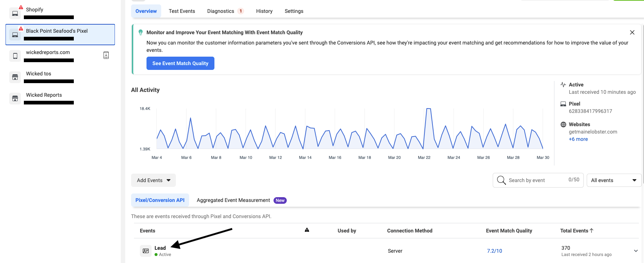
Task: Switch to the History tab
Action: (x=264, y=11)
